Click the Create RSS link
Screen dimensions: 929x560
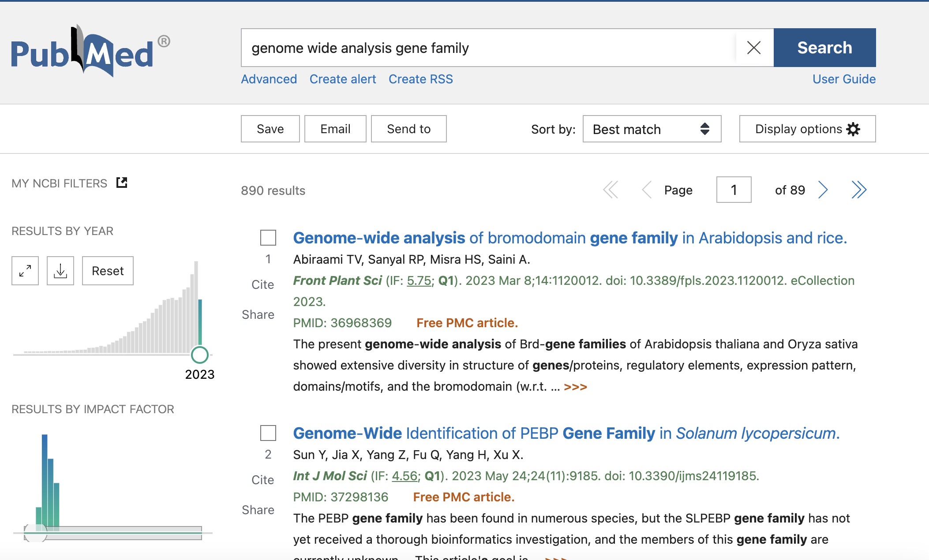[x=421, y=79]
